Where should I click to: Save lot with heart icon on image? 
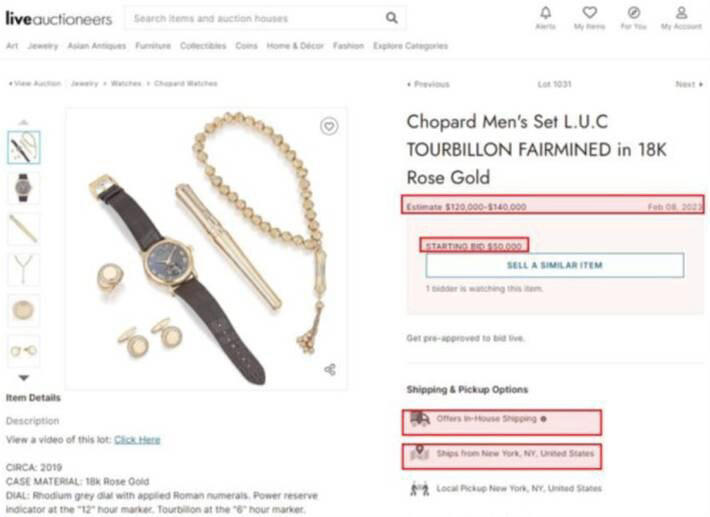tap(329, 126)
